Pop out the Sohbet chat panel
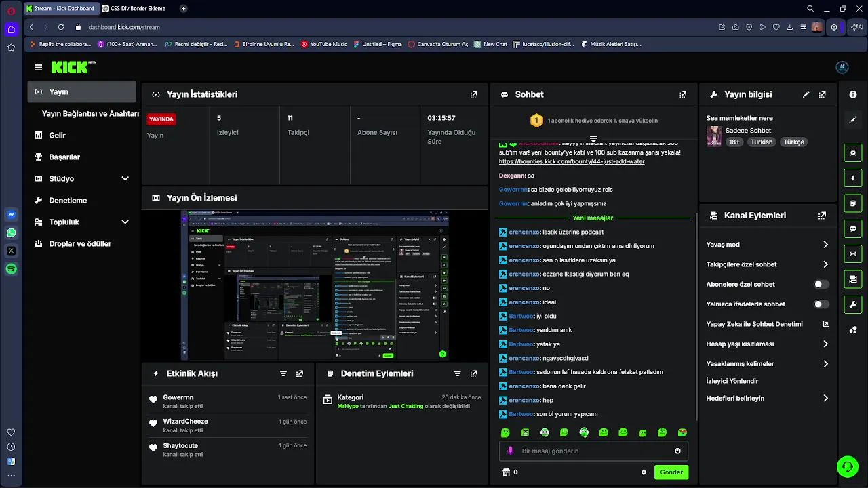The height and width of the screenshot is (488, 868). tap(682, 94)
